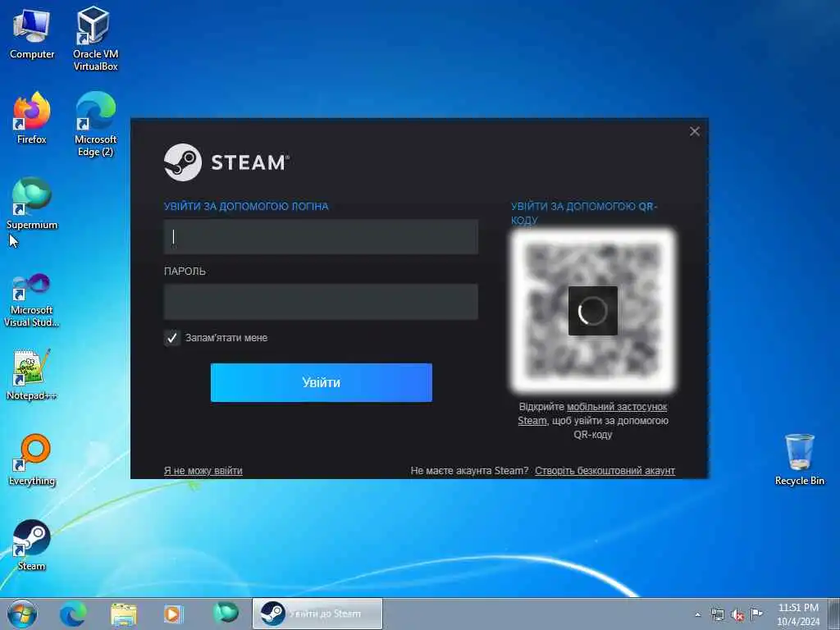Open Microsoft Visual Studio desktop shortcut

[32, 300]
